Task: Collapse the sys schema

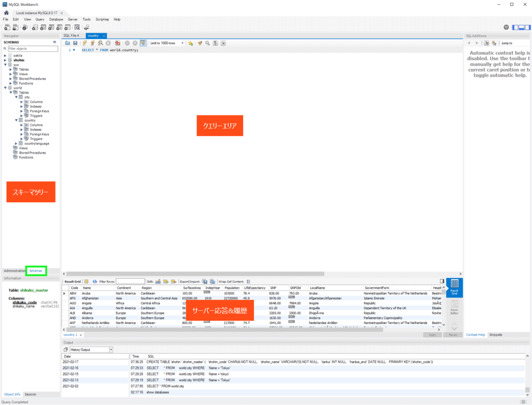Action: (5, 65)
